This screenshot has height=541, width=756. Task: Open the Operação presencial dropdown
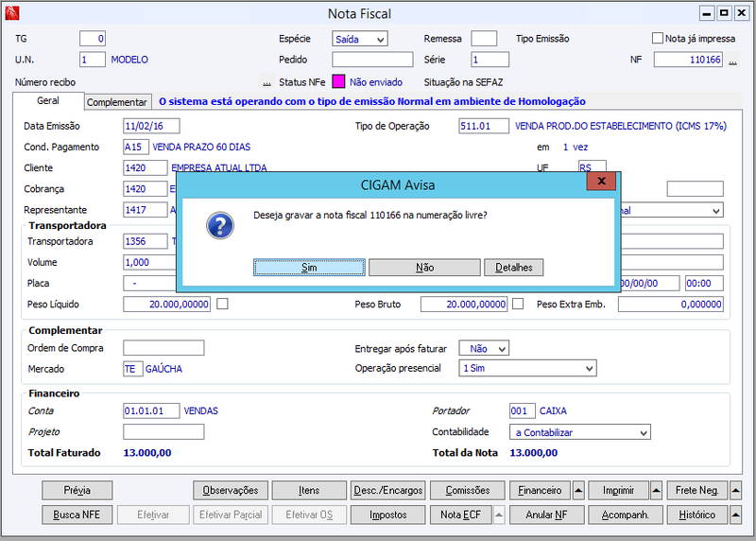pyautogui.click(x=527, y=368)
